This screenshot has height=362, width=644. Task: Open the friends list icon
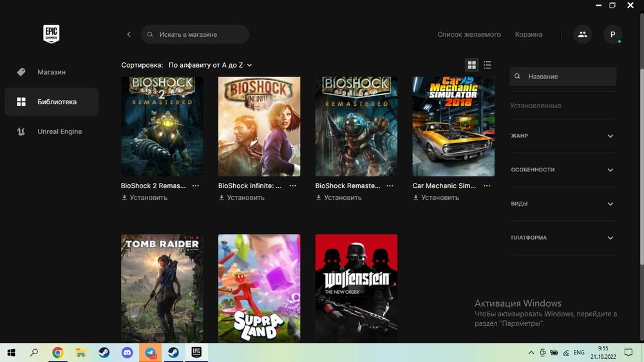click(x=582, y=35)
